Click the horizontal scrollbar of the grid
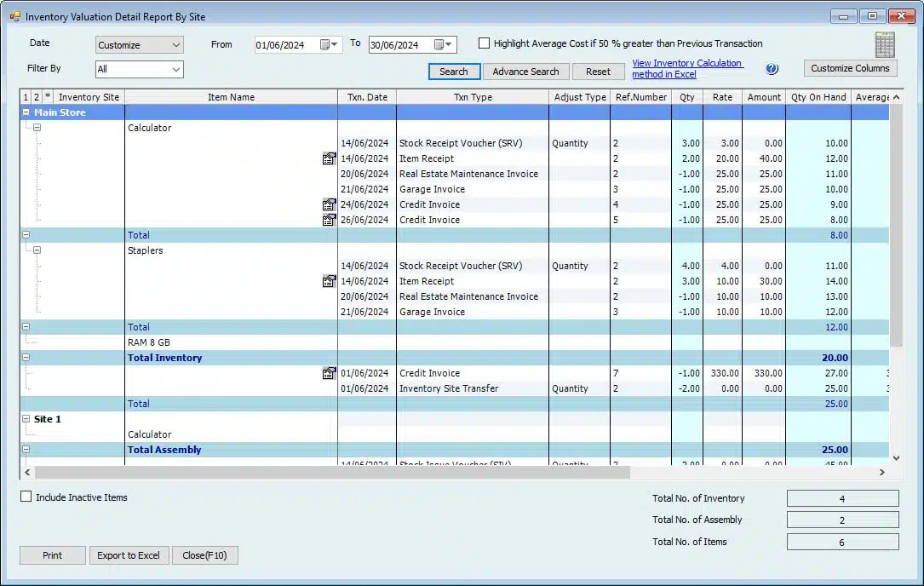 click(332, 471)
